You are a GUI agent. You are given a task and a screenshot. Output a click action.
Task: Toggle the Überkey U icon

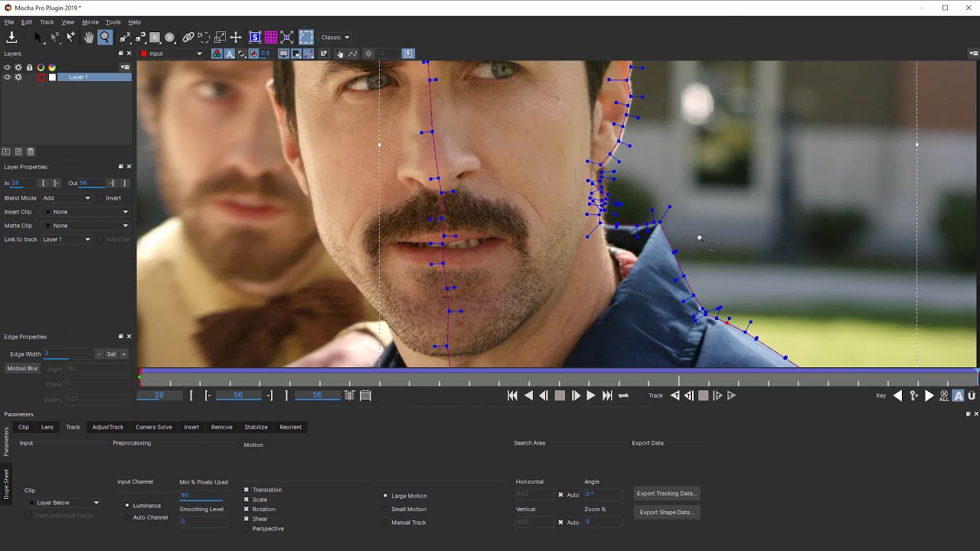pyautogui.click(x=972, y=396)
